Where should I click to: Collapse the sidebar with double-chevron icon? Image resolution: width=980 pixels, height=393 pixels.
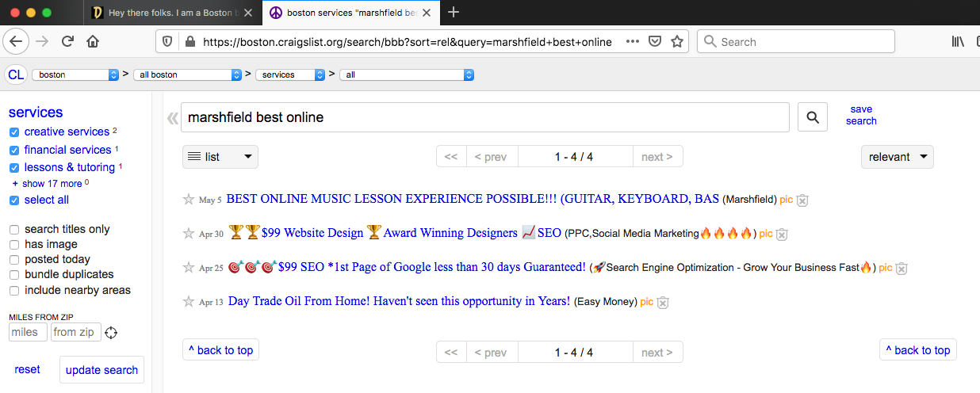click(x=172, y=119)
